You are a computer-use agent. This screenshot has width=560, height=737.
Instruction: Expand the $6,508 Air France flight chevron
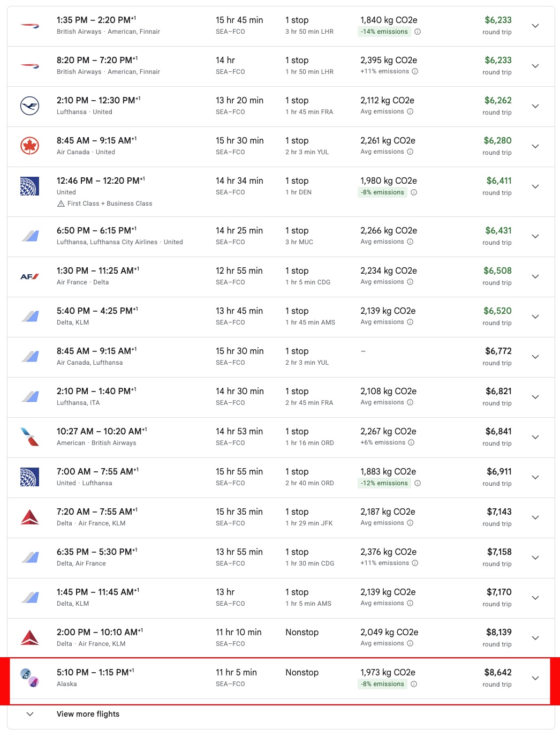pos(535,276)
